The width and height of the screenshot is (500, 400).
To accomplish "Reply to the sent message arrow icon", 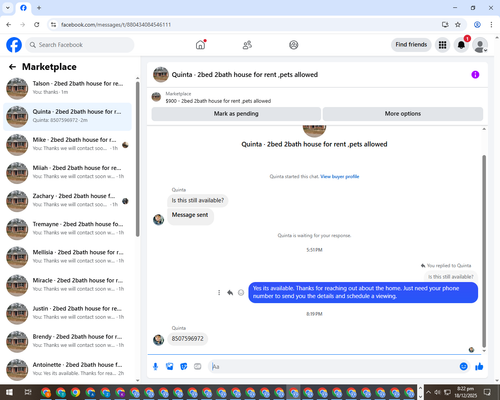I will coord(230,293).
